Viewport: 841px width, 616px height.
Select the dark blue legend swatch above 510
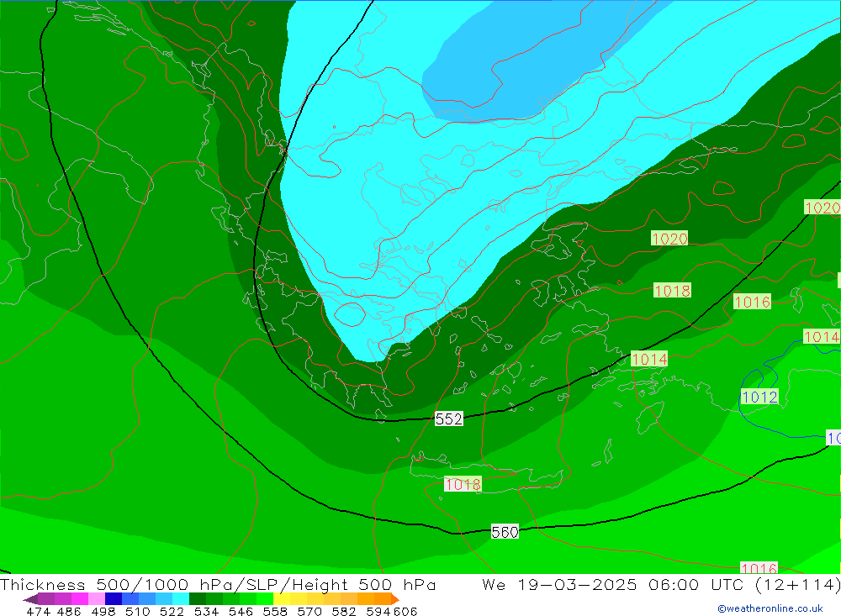[x=114, y=599]
